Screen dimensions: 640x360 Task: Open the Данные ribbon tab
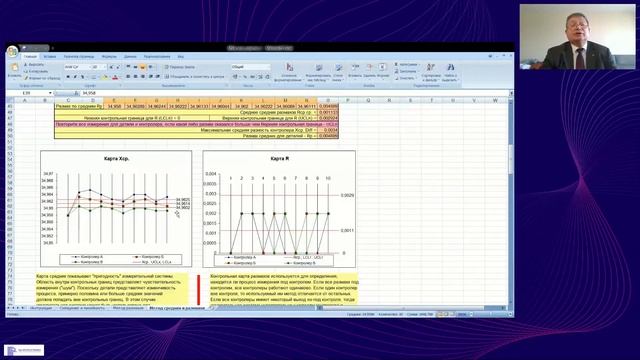point(130,57)
